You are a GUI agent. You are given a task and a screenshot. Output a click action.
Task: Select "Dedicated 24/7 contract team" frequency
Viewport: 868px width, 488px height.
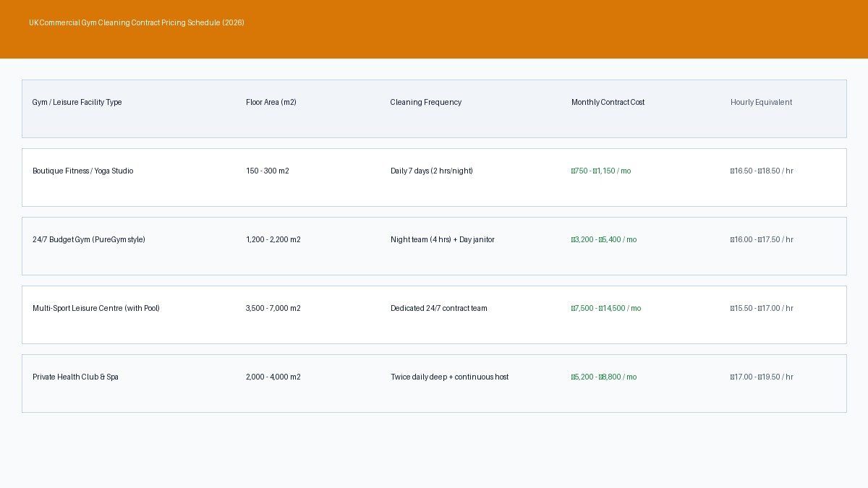tap(439, 308)
